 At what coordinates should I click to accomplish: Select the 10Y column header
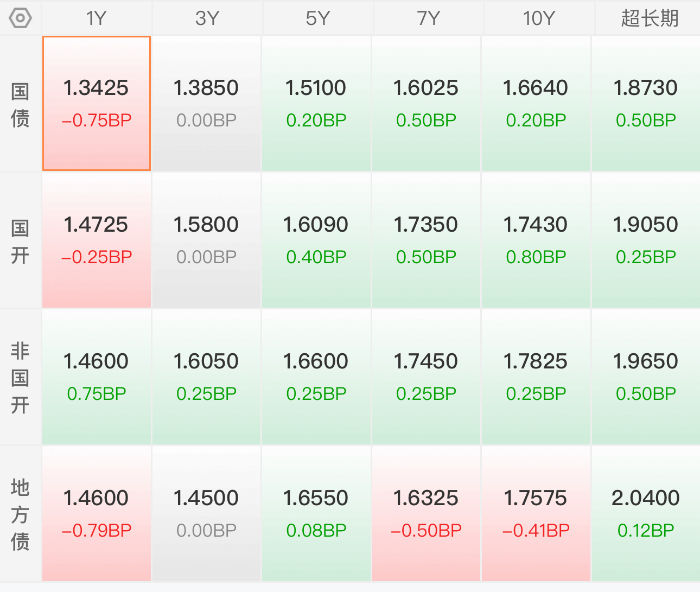[x=538, y=18]
